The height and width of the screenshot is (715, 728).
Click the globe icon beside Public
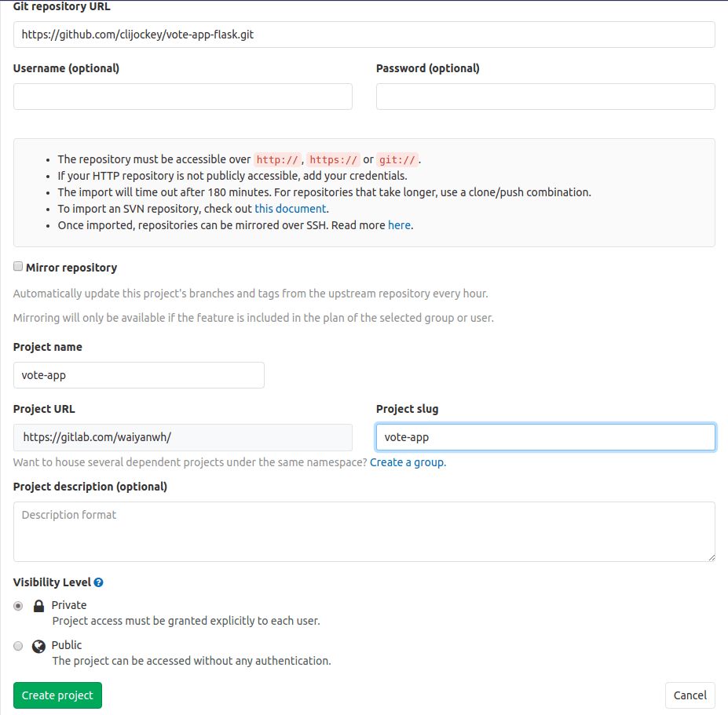[38, 645]
